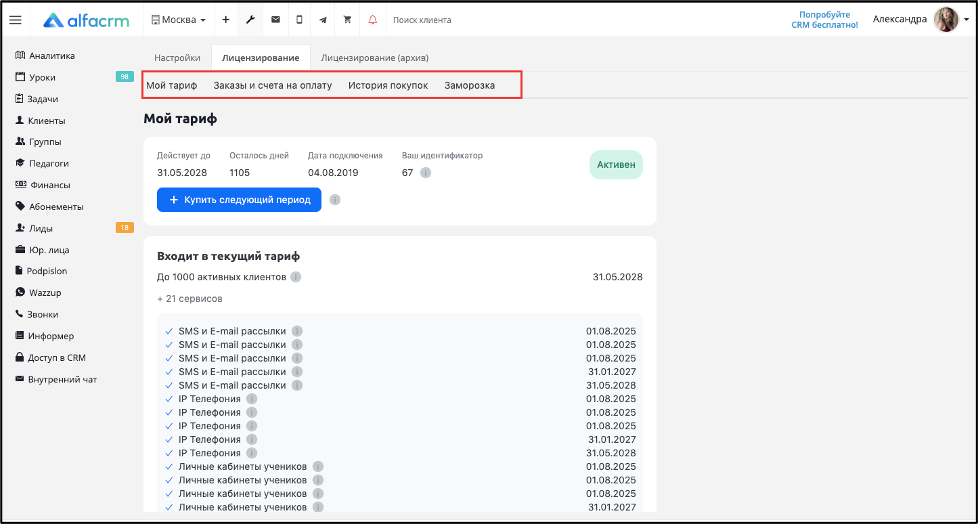The image size is (979, 525).
Task: Open Финансы in the sidebar
Action: tap(42, 185)
